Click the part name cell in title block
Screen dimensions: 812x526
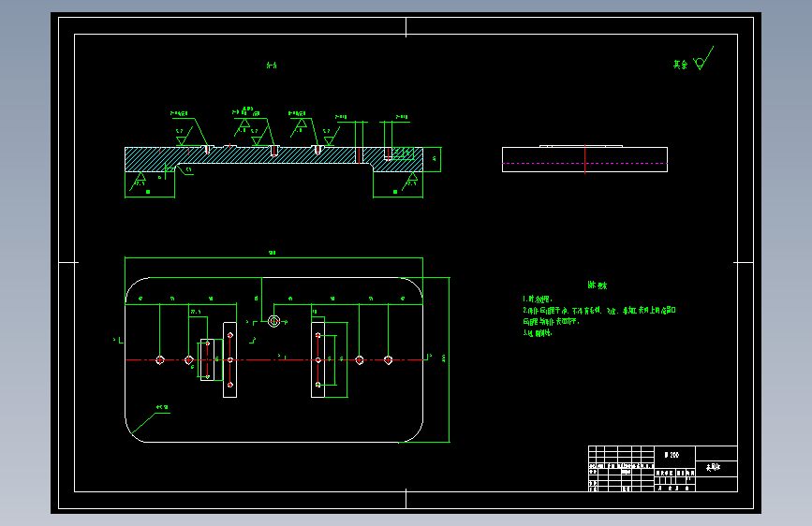coord(716,468)
